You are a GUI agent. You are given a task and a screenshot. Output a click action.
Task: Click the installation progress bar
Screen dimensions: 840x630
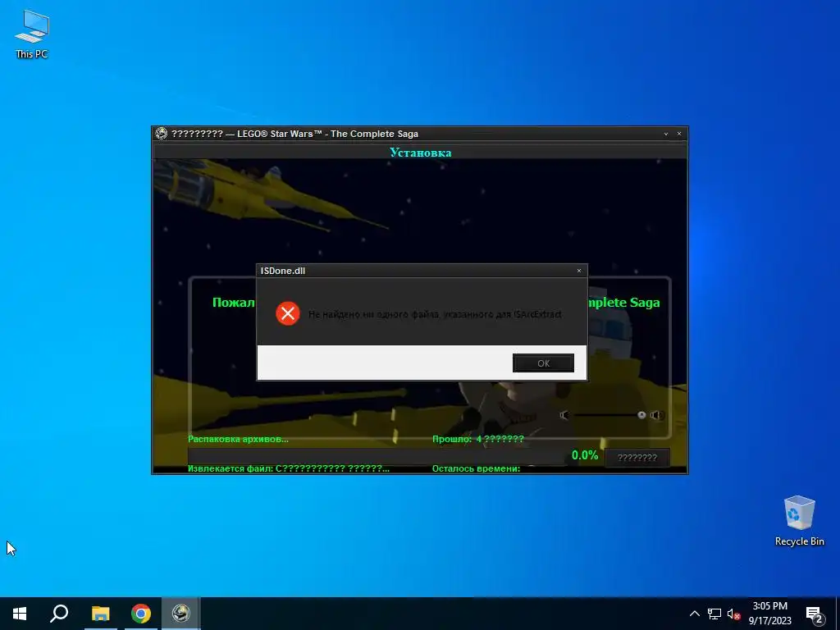pyautogui.click(x=377, y=457)
